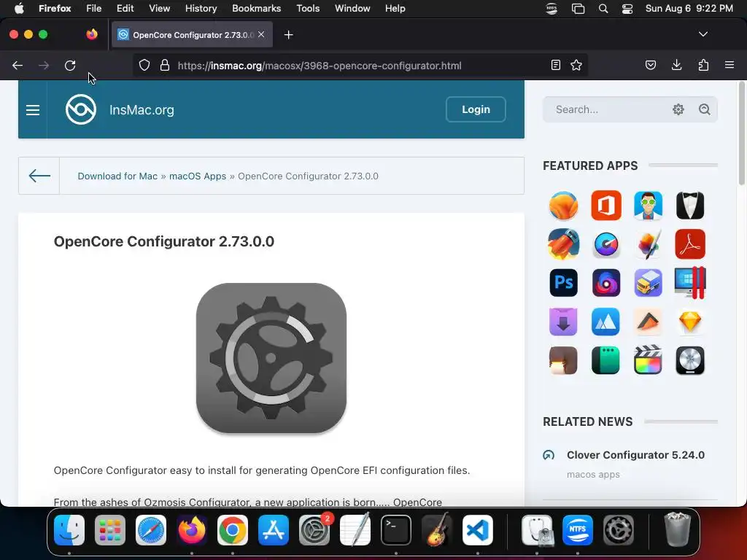
Task: Open the blue mountains featured app icon
Action: (x=606, y=322)
